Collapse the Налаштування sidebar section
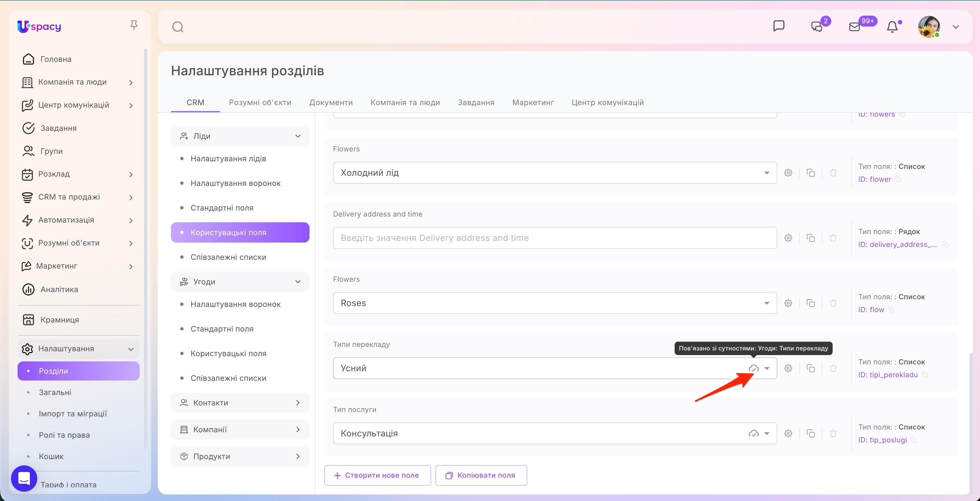Screen dimensions: 980x501 131,349
